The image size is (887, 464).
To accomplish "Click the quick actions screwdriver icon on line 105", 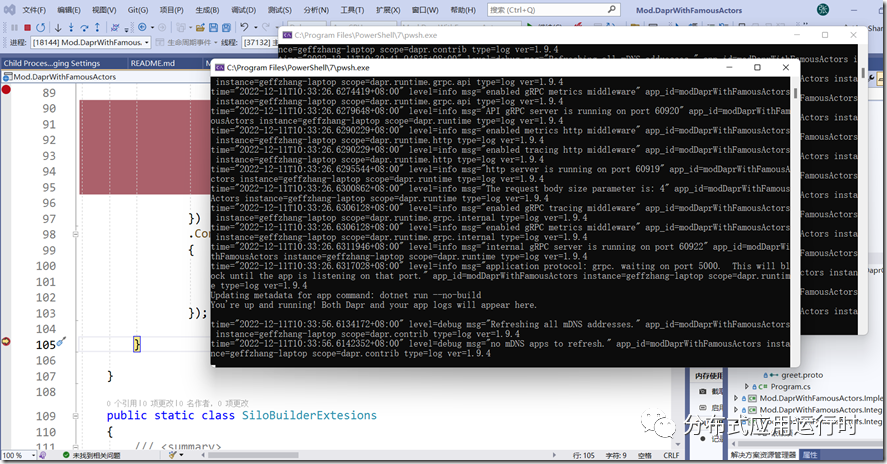I will click(62, 342).
